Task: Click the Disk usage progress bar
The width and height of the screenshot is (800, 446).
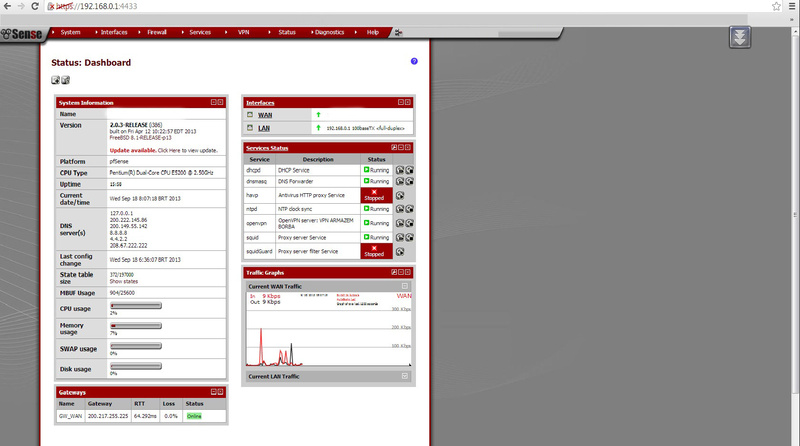Action: click(x=136, y=366)
